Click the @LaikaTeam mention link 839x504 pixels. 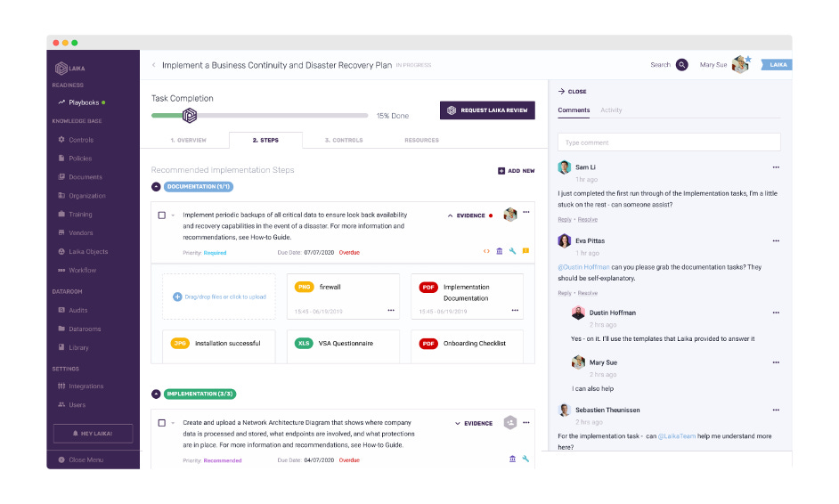[x=677, y=436]
